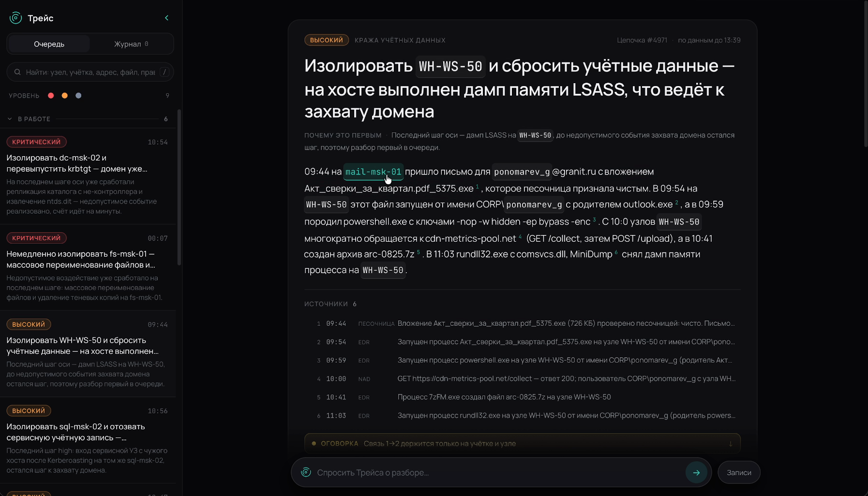This screenshot has height=496, width=868.
Task: Click the ponomarev_g account chip before @granit.ru
Action: (x=522, y=172)
